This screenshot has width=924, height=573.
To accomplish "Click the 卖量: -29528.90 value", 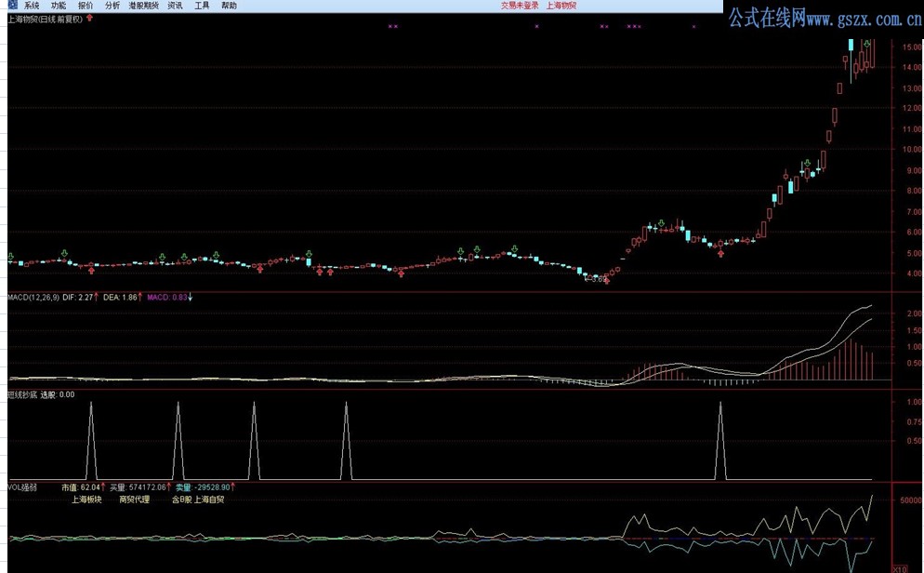I will (x=203, y=487).
